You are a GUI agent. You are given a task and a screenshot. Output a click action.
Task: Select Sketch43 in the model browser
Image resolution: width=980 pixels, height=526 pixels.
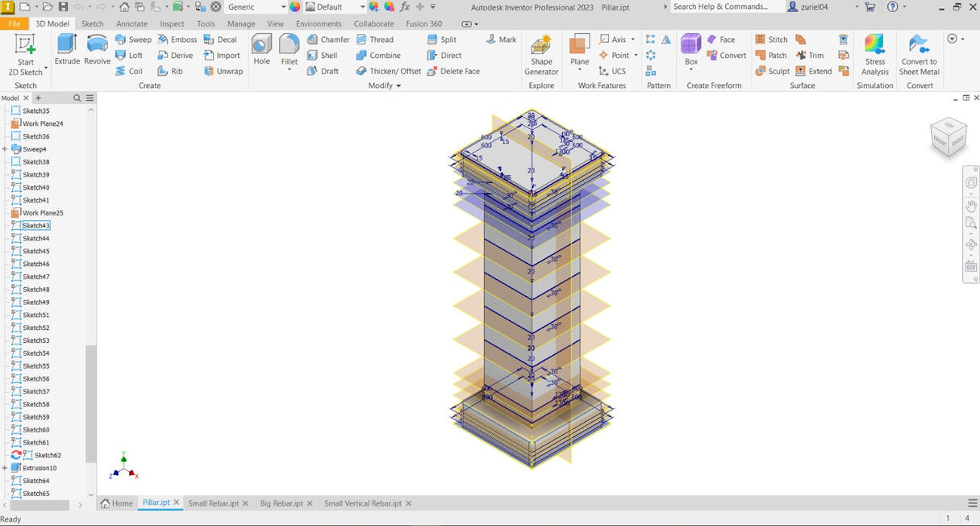point(36,226)
